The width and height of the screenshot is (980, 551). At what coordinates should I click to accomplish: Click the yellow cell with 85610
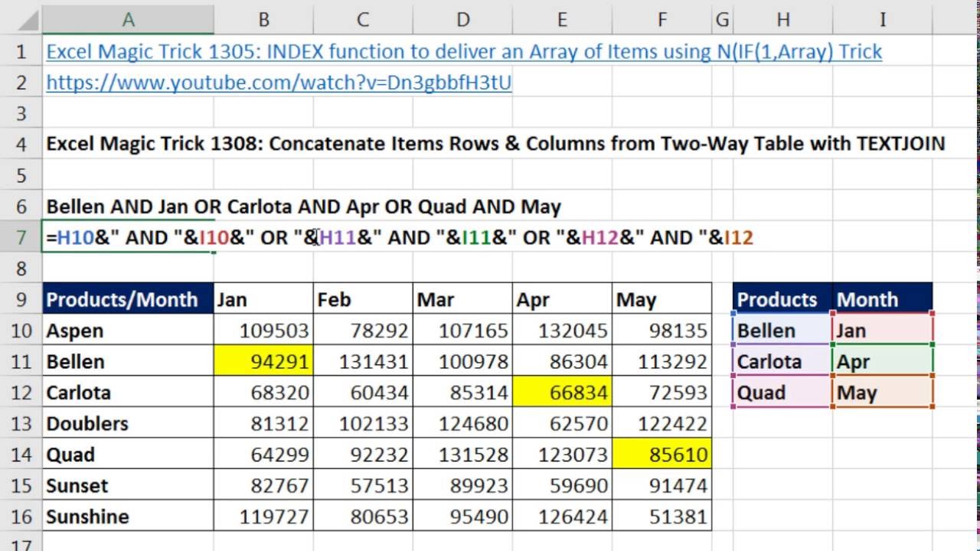pyautogui.click(x=661, y=455)
